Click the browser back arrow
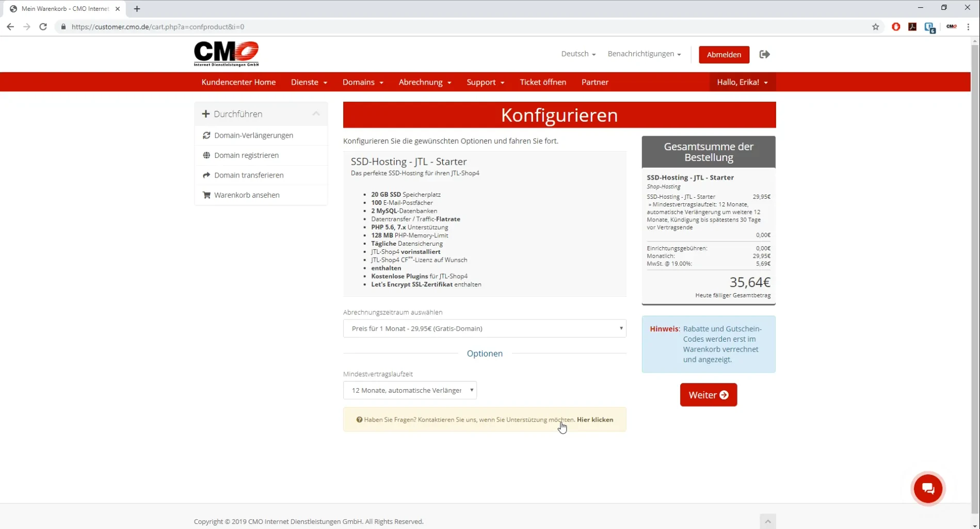The image size is (980, 529). (x=10, y=27)
